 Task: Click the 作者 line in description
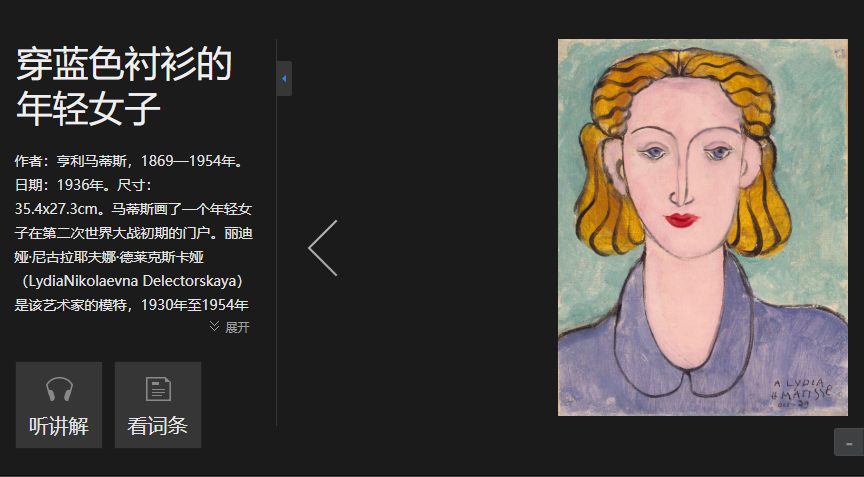130,161
